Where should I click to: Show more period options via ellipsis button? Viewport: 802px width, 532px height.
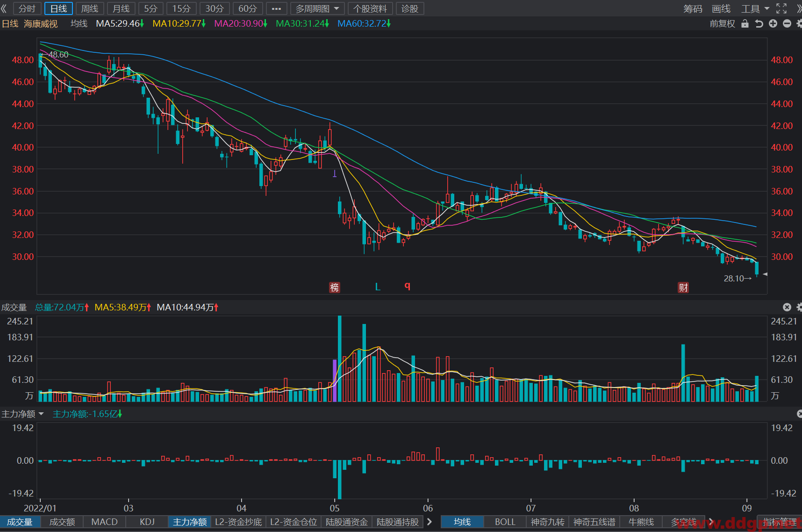[x=276, y=8]
